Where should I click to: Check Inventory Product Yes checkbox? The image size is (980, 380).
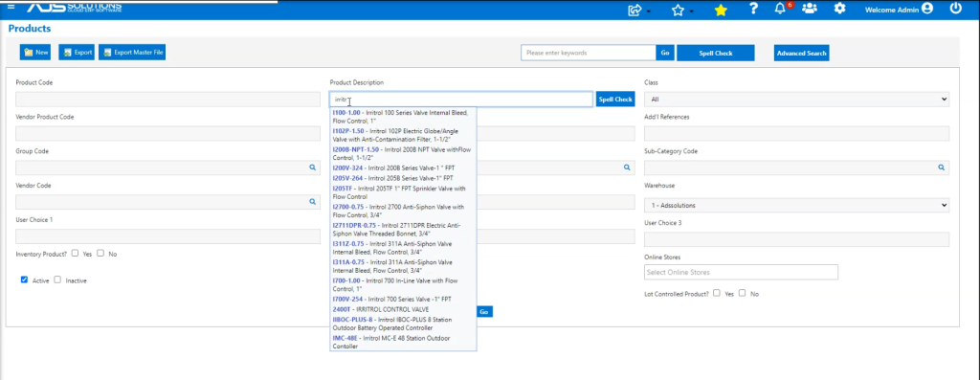click(75, 253)
